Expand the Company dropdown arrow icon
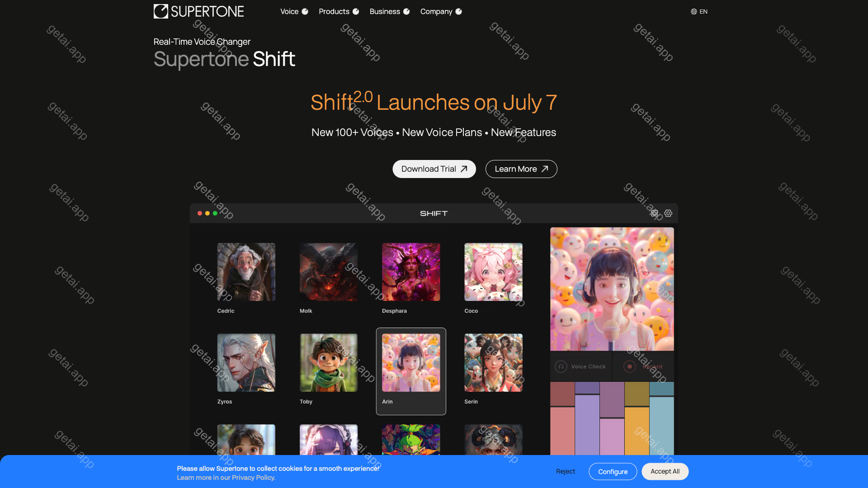This screenshot has height=488, width=868. point(459,12)
